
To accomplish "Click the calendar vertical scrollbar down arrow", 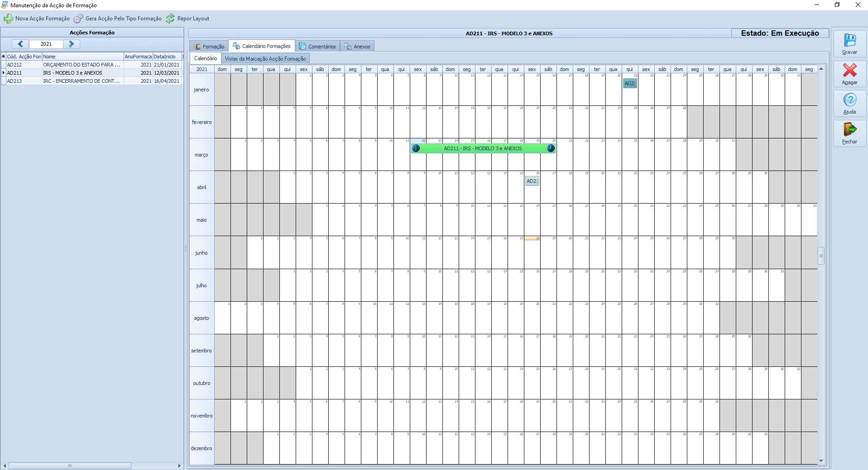I will [x=821, y=461].
